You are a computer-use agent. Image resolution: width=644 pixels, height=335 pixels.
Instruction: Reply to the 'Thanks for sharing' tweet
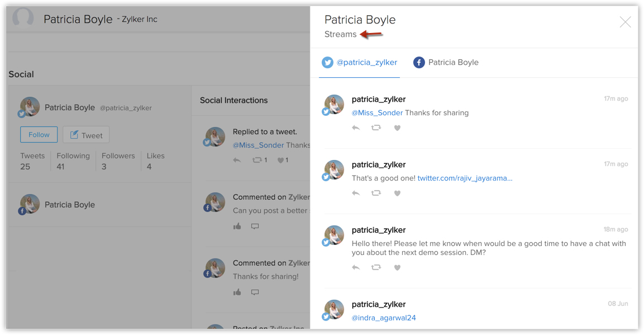(x=356, y=128)
